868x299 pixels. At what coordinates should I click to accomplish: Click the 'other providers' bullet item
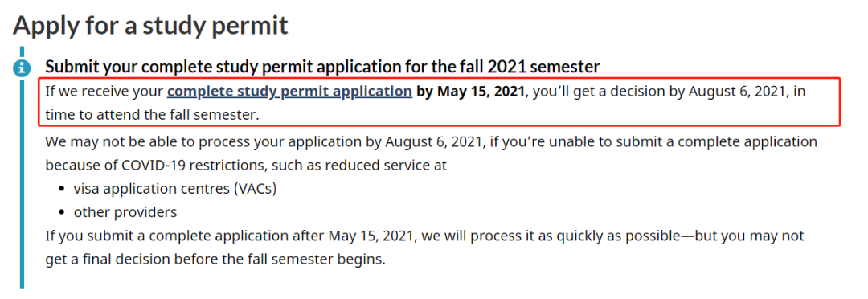[125, 212]
